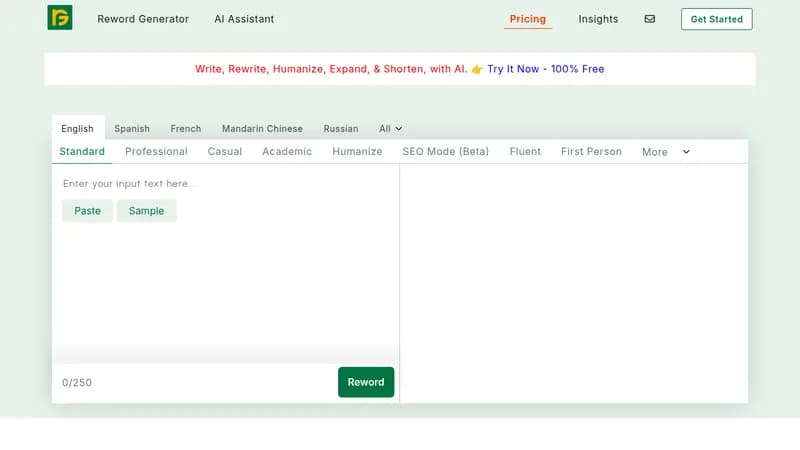Follow the Try It Now - 100% Free link

pos(545,69)
